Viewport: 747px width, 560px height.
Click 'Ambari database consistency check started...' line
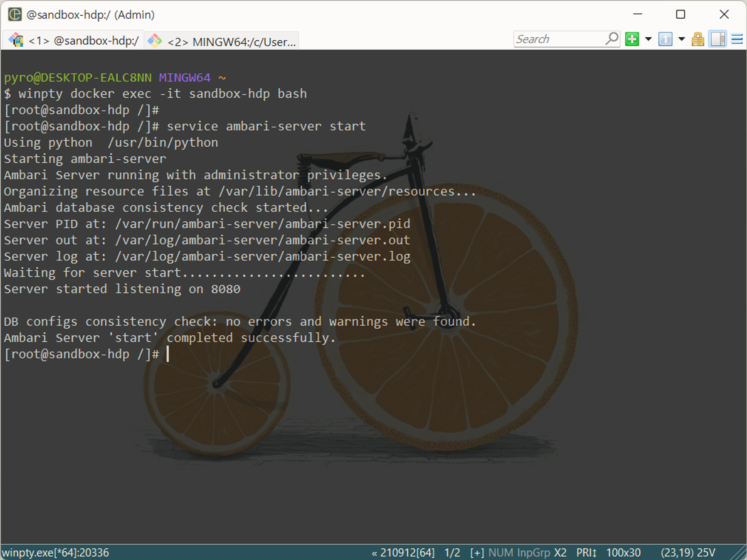pos(166,208)
